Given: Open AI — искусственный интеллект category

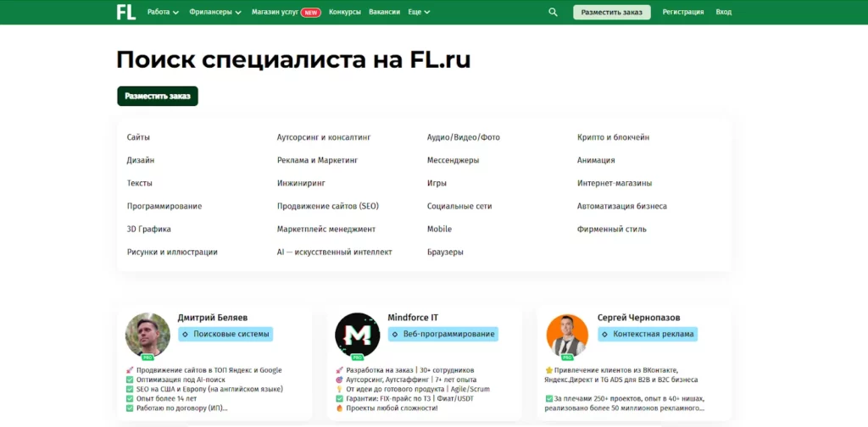Looking at the screenshot, I should 334,252.
